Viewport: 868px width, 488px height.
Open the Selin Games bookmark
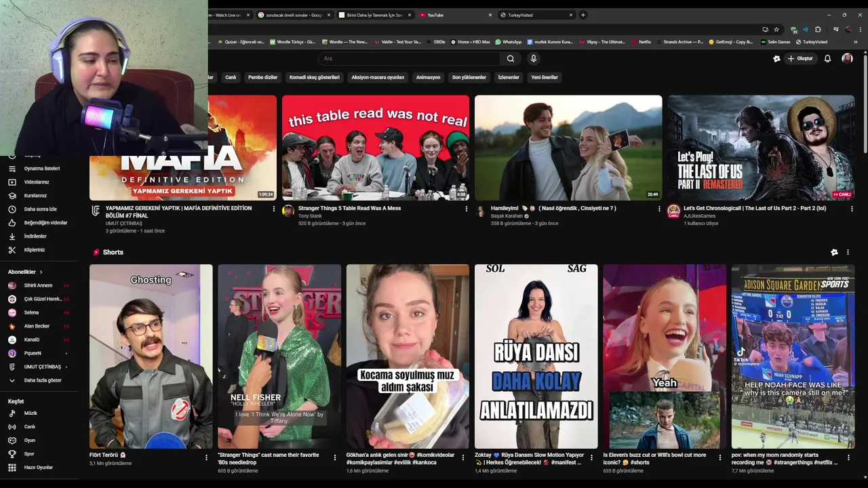point(775,42)
